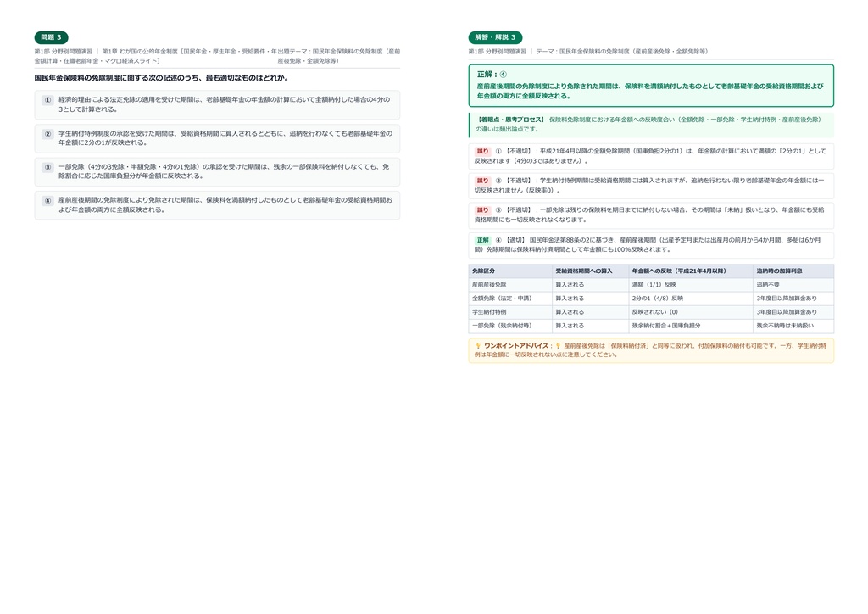Screen dimensions: 868x614
Task: Click the question text 国民年金保険料の免除制度に関する次の記述
Action: (161, 78)
